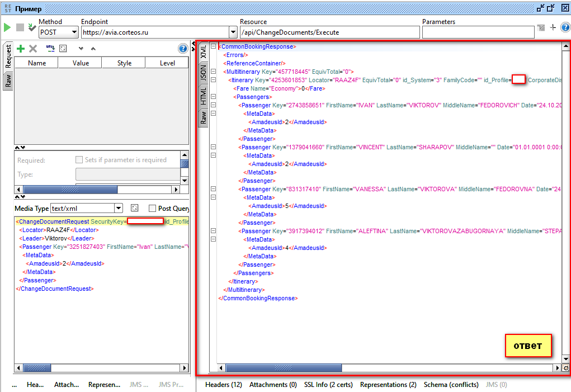Open the Headers (12) response panel
This screenshot has height=392, width=571.
[x=223, y=385]
